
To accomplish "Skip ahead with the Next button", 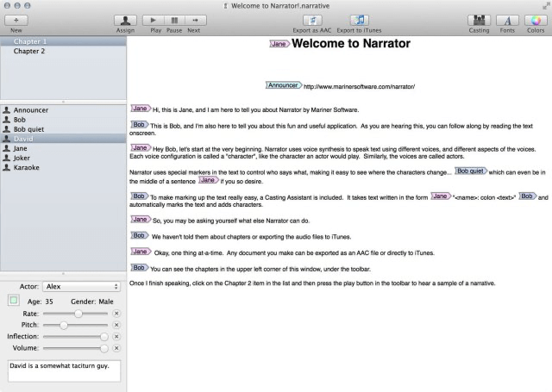I will pyautogui.click(x=196, y=21).
